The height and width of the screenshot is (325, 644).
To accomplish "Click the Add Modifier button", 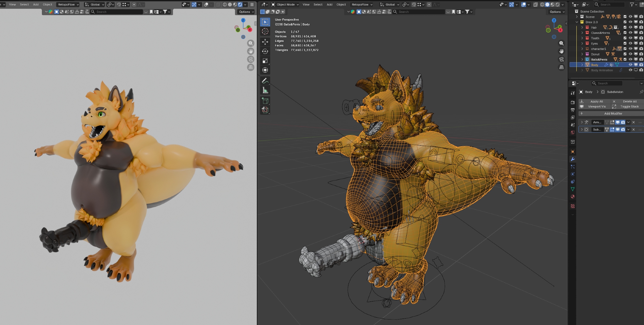I will [x=613, y=113].
